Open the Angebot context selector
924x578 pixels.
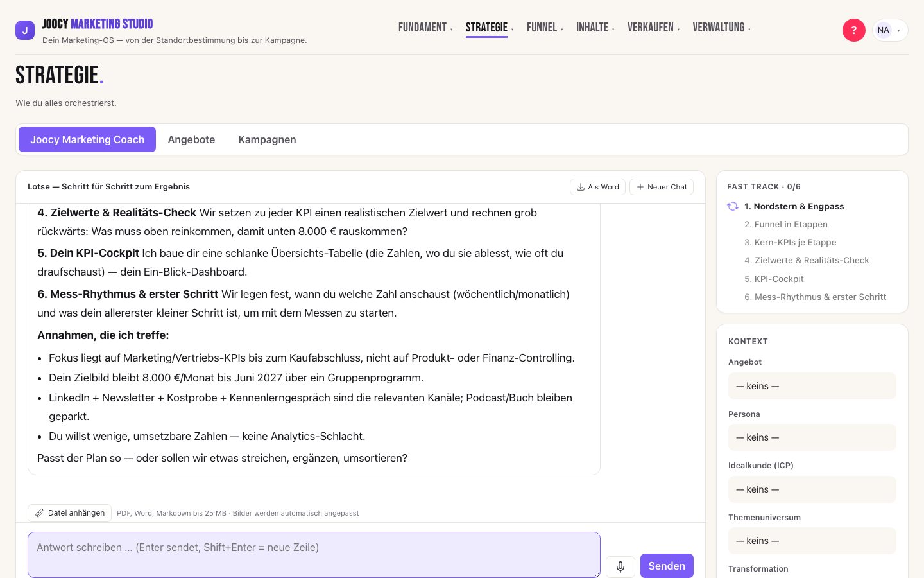812,386
